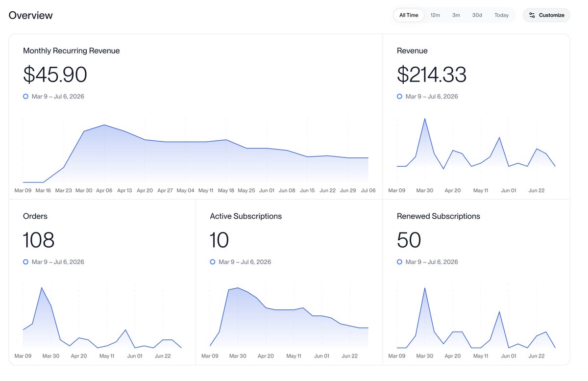Click the date range under Active Subscriptions

(x=245, y=262)
